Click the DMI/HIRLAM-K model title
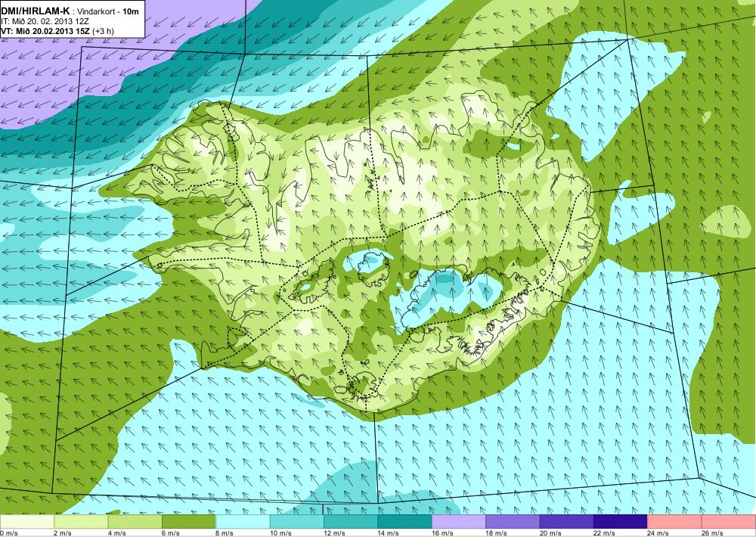The width and height of the screenshot is (756, 537). pos(36,11)
